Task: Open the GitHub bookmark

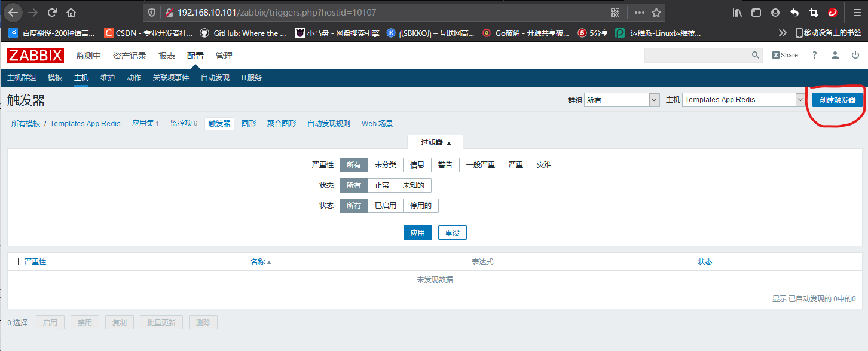Action: point(243,33)
